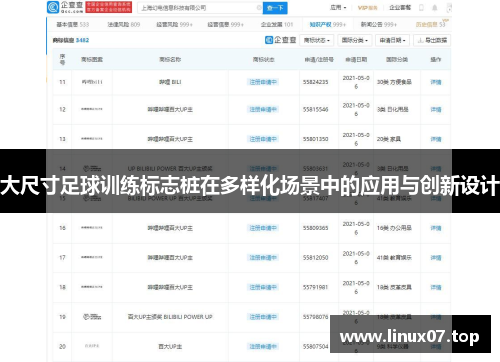Image resolution: width=500 pixels, height=362 pixels.
Task: Open the 企业套餐 link
Action: (x=400, y=7)
